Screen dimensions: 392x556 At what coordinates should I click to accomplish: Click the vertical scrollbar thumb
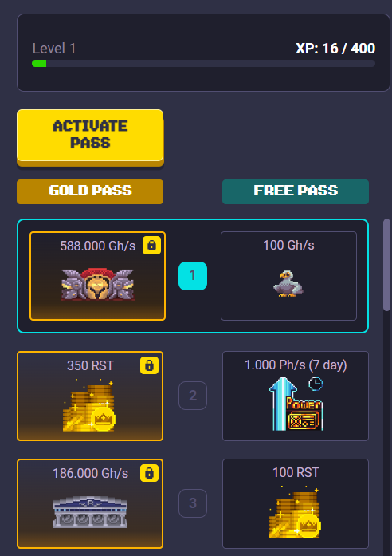386,265
